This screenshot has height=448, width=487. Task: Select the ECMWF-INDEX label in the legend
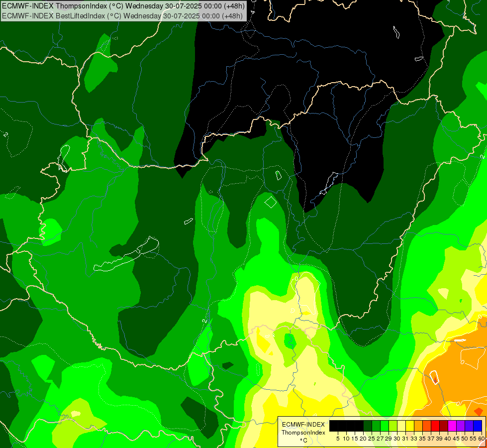pos(303,425)
